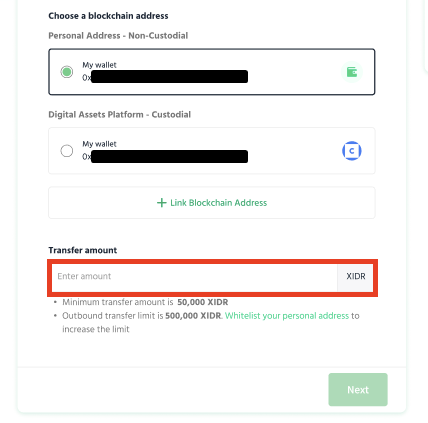The image size is (428, 423).
Task: Click Personal Address - Non-Custodial section label
Action: pyautogui.click(x=118, y=36)
